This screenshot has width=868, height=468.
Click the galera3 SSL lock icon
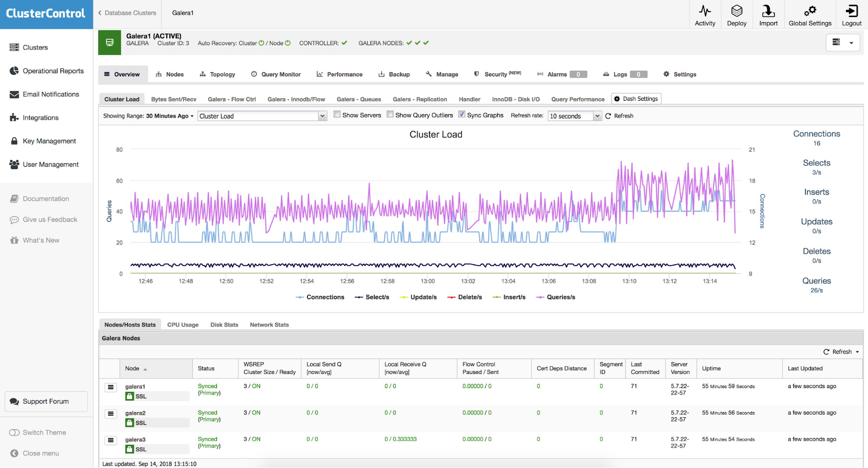129,449
